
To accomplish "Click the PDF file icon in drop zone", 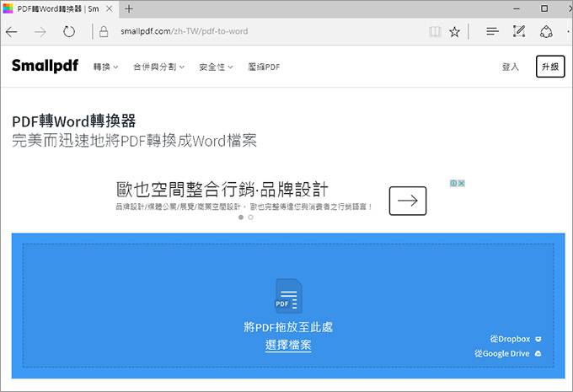I will coord(288,296).
